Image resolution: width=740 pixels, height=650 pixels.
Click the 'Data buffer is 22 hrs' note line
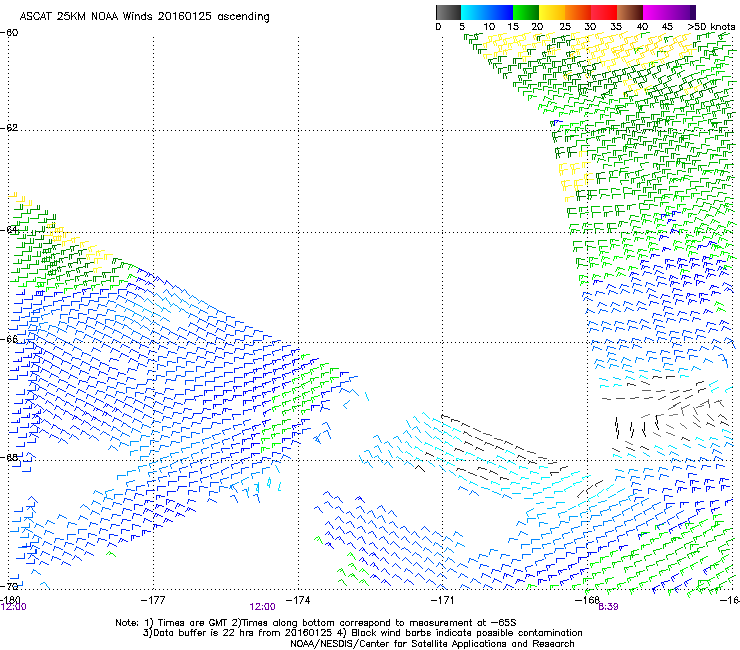coord(362,633)
